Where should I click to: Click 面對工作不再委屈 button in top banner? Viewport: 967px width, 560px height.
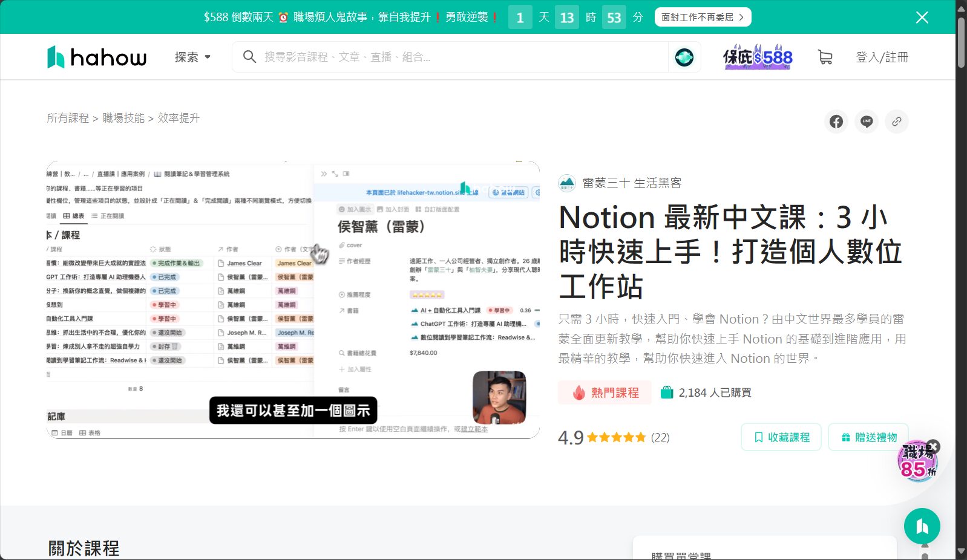(x=703, y=17)
